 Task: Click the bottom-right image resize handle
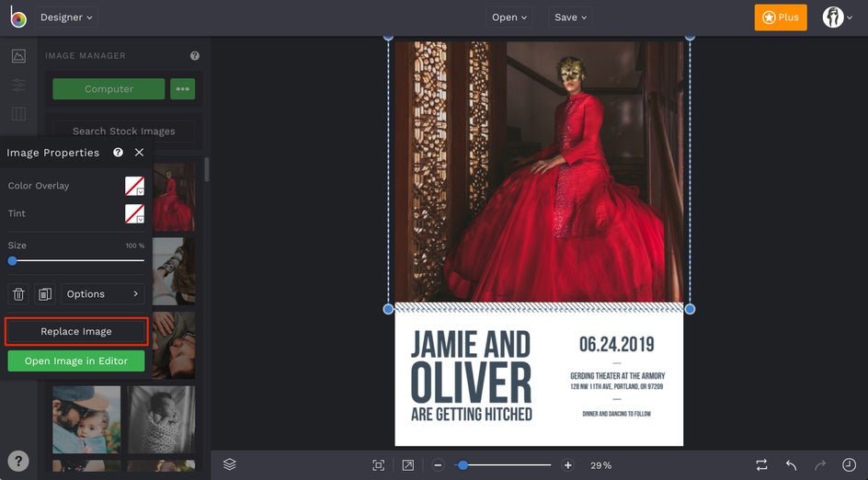690,309
